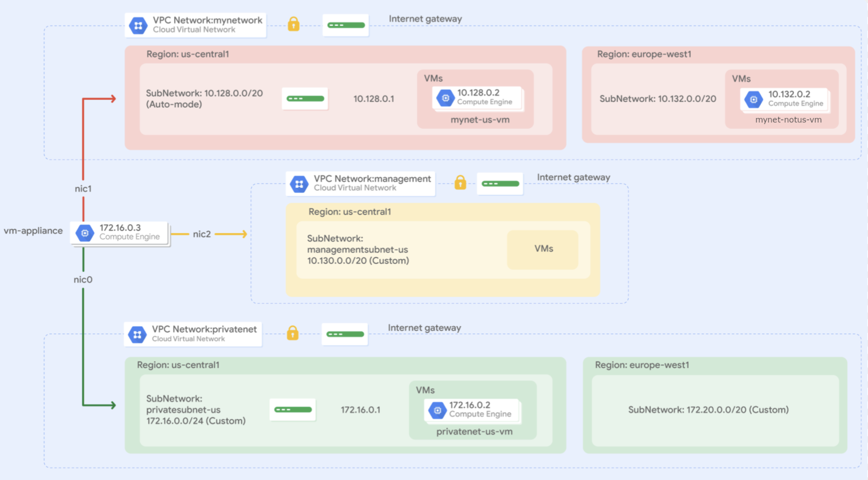Click the 'privatenet-us-vm' label
Screen dimensions: 868x480
(x=475, y=432)
